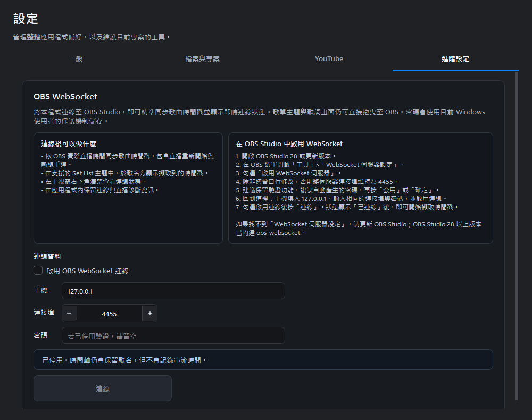This screenshot has width=532, height=420.
Task: Switch to the 一般 tab
Action: [76, 58]
